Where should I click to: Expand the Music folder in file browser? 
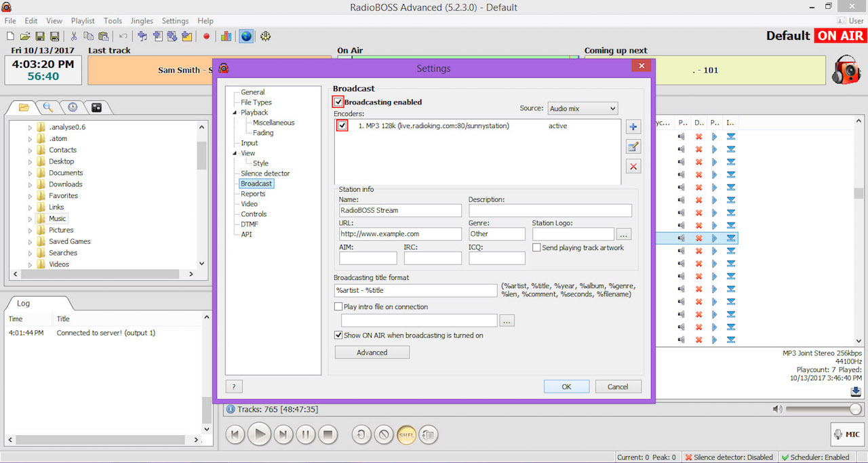[x=30, y=219]
